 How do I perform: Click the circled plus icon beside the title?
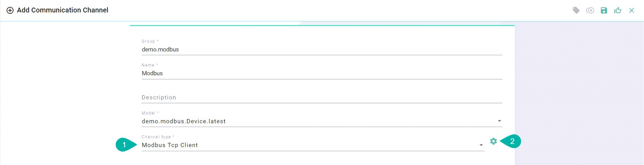pos(10,10)
